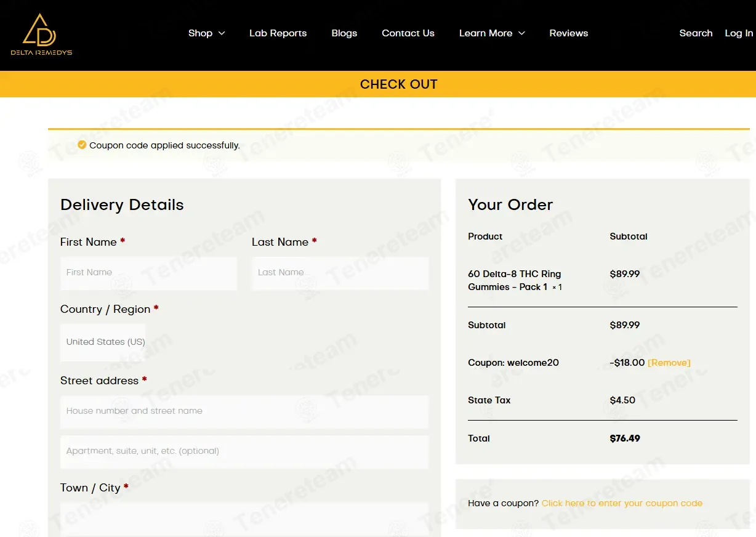Open the Reviews menu item
756x537 pixels.
click(x=569, y=33)
